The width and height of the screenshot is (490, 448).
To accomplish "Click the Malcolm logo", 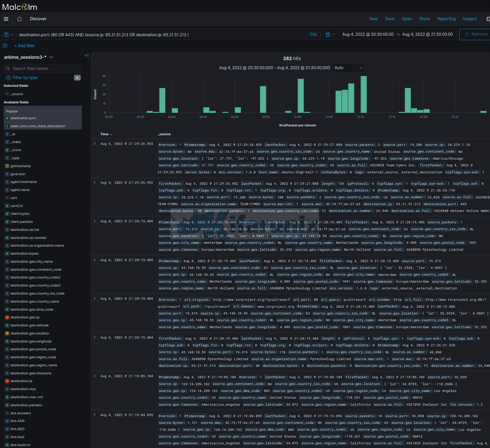I will pos(20,7).
